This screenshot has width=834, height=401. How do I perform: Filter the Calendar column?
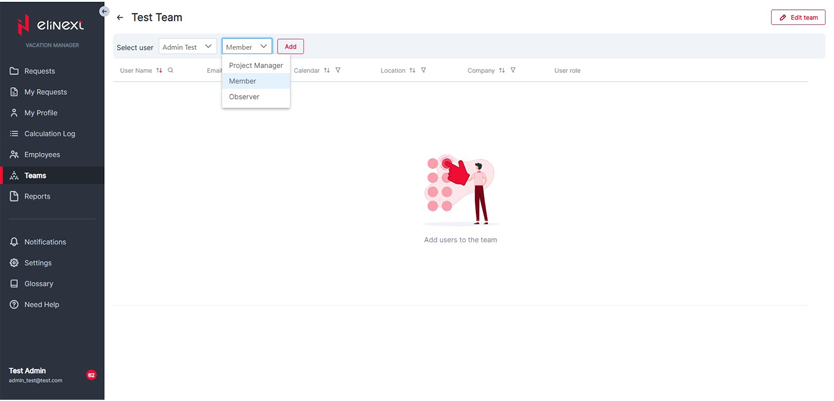click(338, 71)
